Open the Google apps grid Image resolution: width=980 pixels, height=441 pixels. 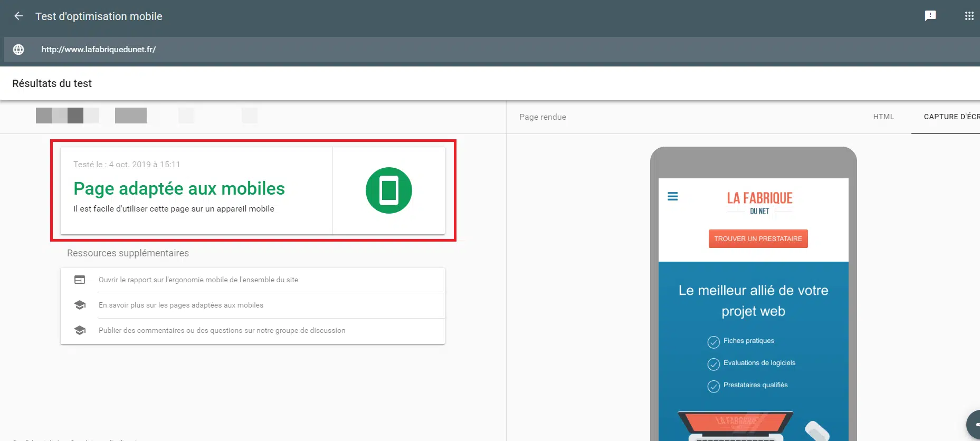969,16
